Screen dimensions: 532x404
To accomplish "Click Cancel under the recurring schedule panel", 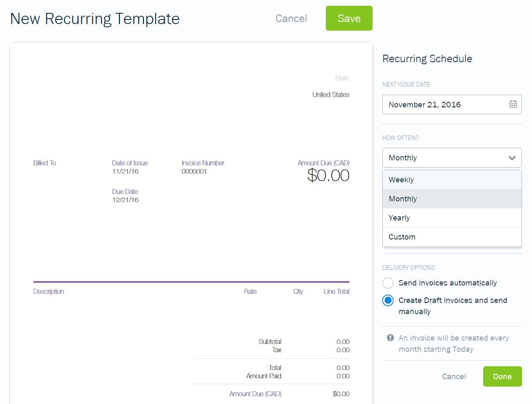I will [454, 376].
